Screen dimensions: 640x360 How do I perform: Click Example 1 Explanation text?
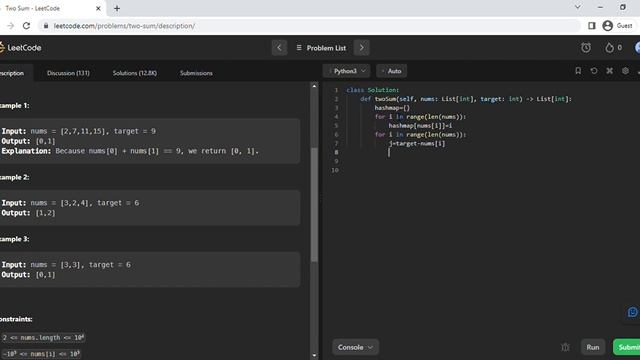(x=130, y=151)
